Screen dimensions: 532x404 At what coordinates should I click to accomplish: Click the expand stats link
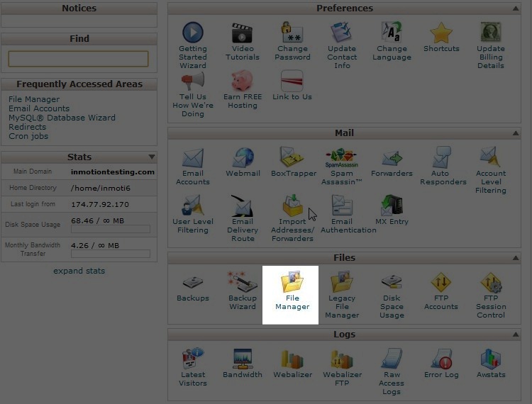tap(79, 271)
